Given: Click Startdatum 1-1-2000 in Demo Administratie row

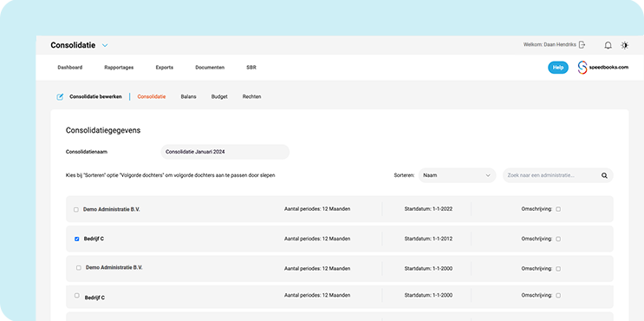Looking at the screenshot, I should coord(428,269).
